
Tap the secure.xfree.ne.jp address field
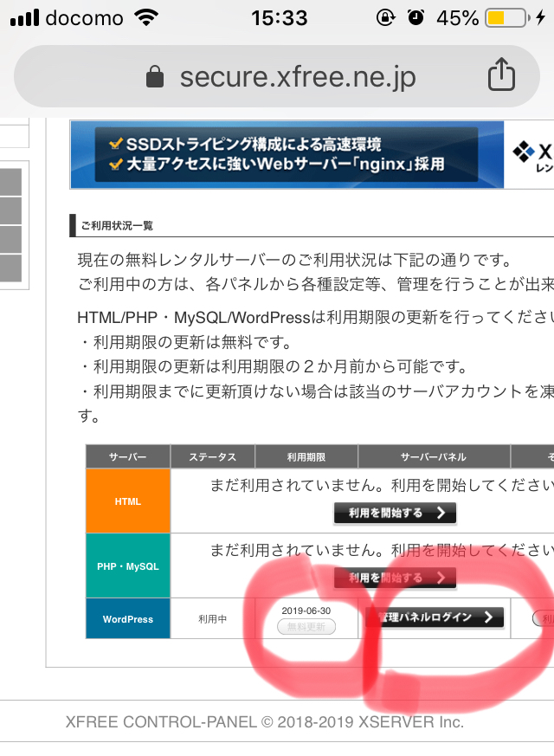pos(277,76)
